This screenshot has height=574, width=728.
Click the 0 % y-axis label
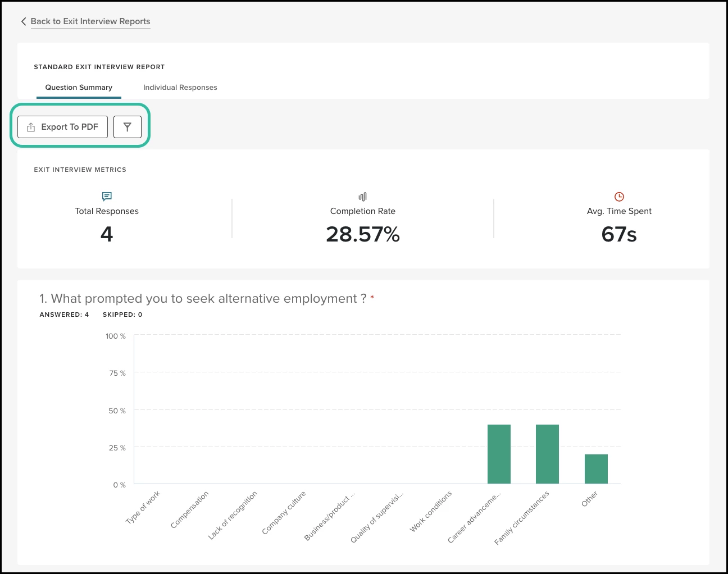click(x=120, y=485)
